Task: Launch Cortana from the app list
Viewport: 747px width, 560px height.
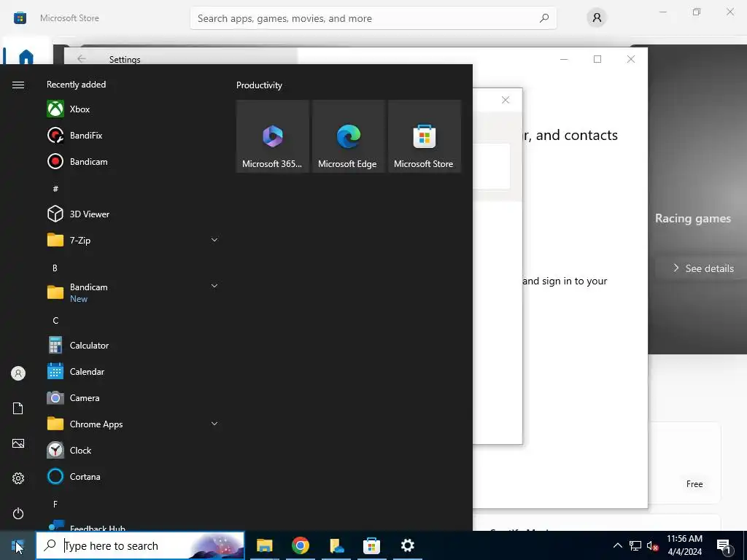Action: [133, 476]
